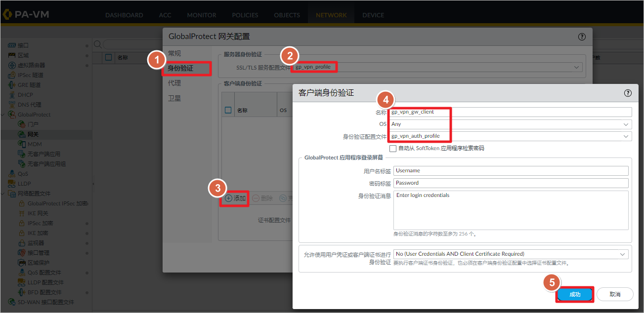Click the search box above the table
This screenshot has width=644, height=313.
pos(132,45)
